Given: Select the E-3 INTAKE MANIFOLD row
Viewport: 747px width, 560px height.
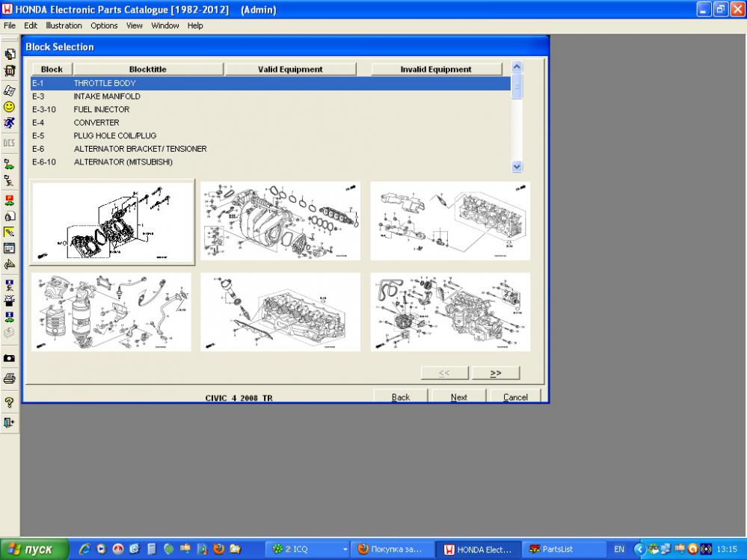Looking at the screenshot, I should (271, 96).
